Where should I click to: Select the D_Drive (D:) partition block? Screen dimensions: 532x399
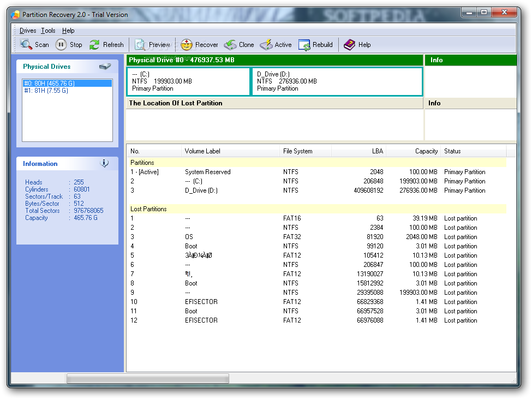(337, 81)
